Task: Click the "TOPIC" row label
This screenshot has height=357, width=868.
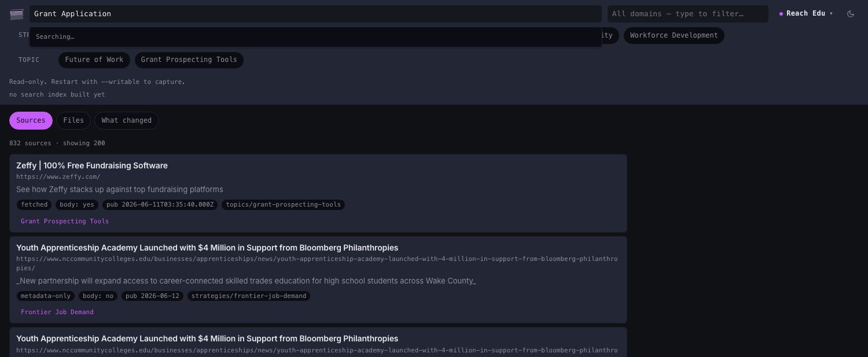Action: [29, 60]
